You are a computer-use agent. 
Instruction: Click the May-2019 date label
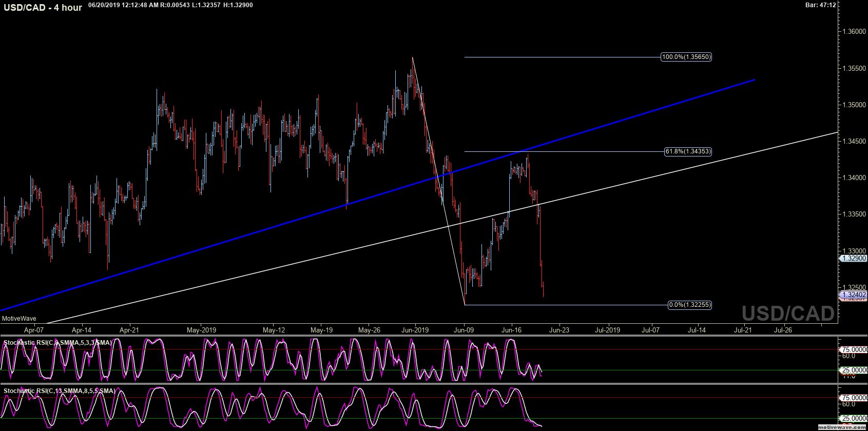click(x=201, y=330)
